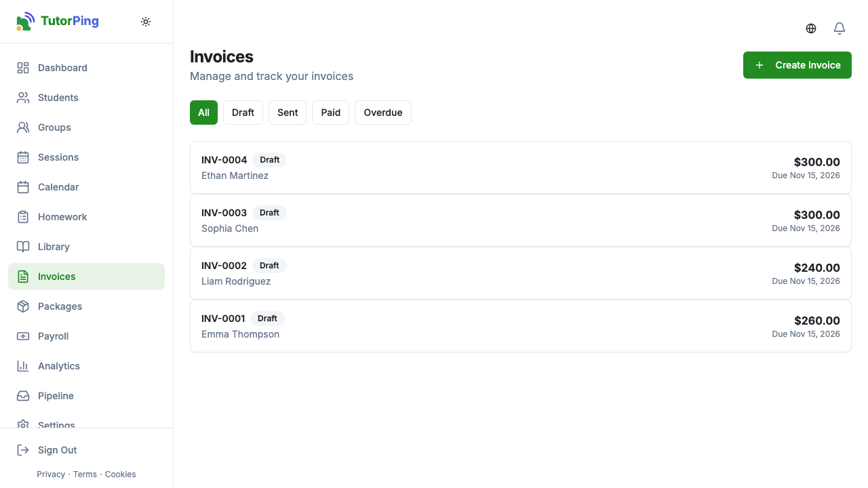Click the Create Invoice button
Viewport: 868px width, 488px height.
797,65
